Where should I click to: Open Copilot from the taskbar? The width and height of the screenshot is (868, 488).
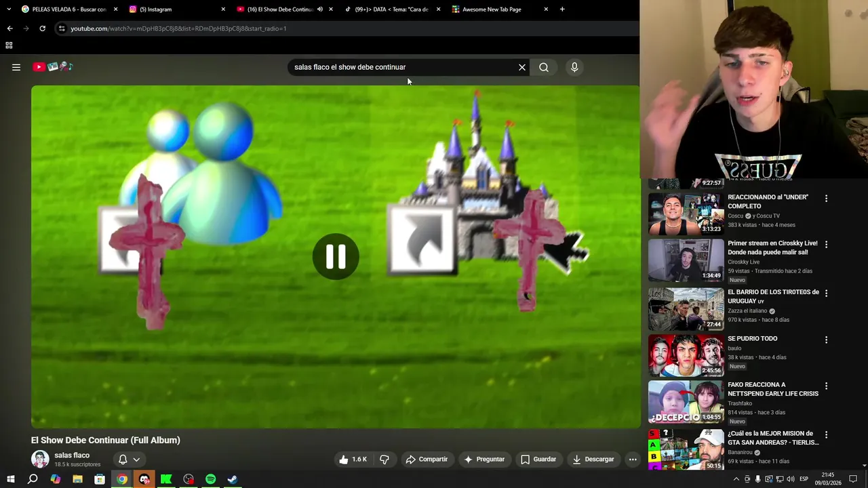pyautogui.click(x=55, y=479)
